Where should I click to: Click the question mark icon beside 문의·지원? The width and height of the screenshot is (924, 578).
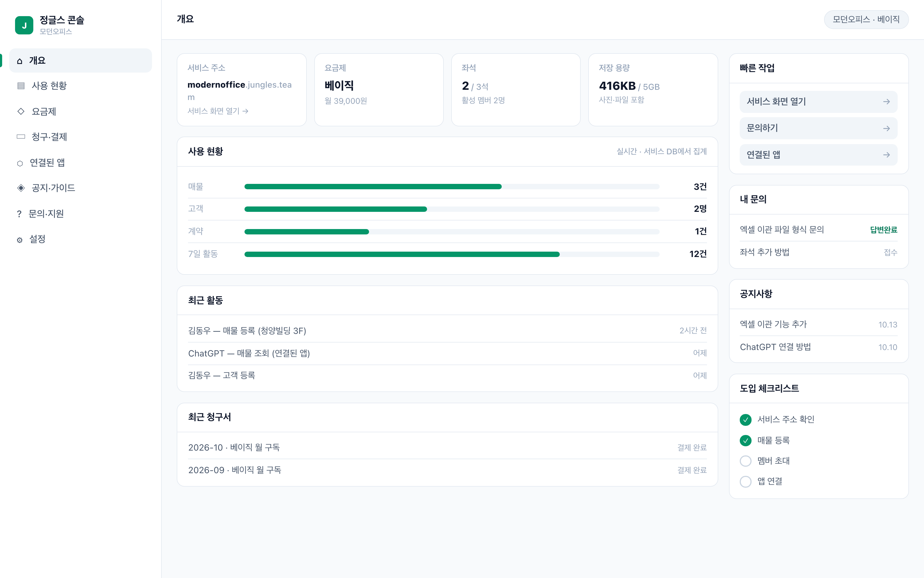click(x=19, y=214)
